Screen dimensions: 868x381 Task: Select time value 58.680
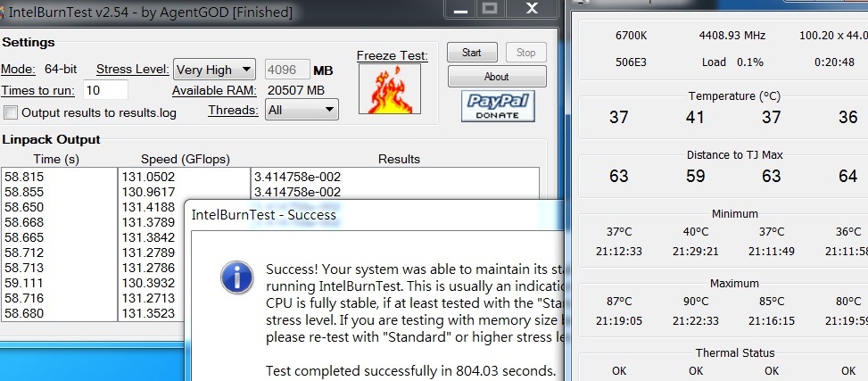coord(24,313)
